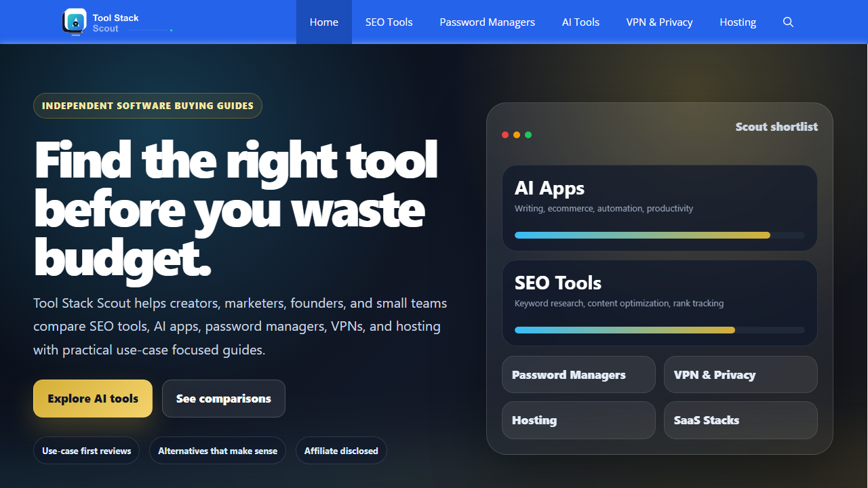Click the red window dot
868x488 pixels.
click(505, 135)
